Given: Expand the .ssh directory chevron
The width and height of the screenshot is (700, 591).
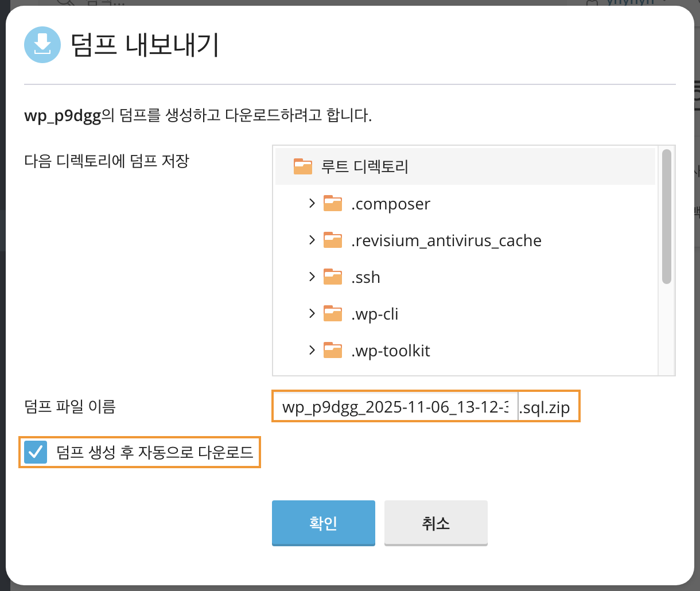Looking at the screenshot, I should click(x=312, y=277).
